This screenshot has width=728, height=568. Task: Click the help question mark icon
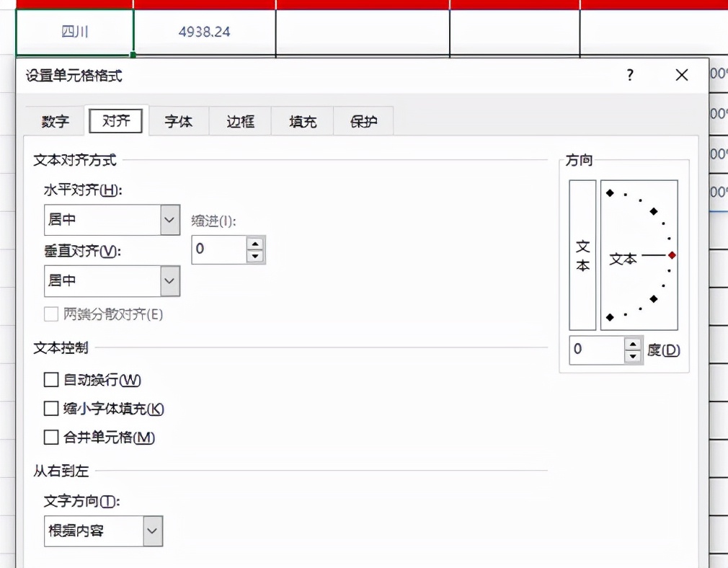coord(629,74)
